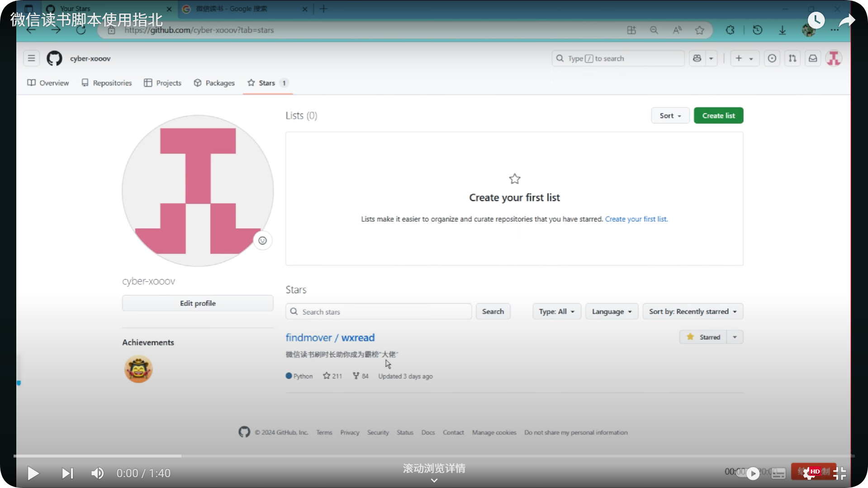Image resolution: width=868 pixels, height=488 pixels.
Task: Skip to the next video
Action: click(x=67, y=474)
